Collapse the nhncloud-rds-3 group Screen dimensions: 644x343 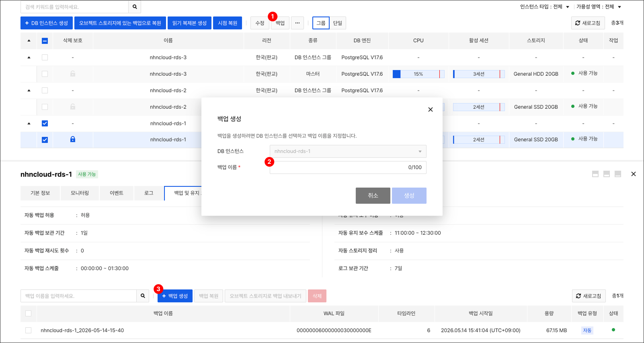[x=29, y=58]
